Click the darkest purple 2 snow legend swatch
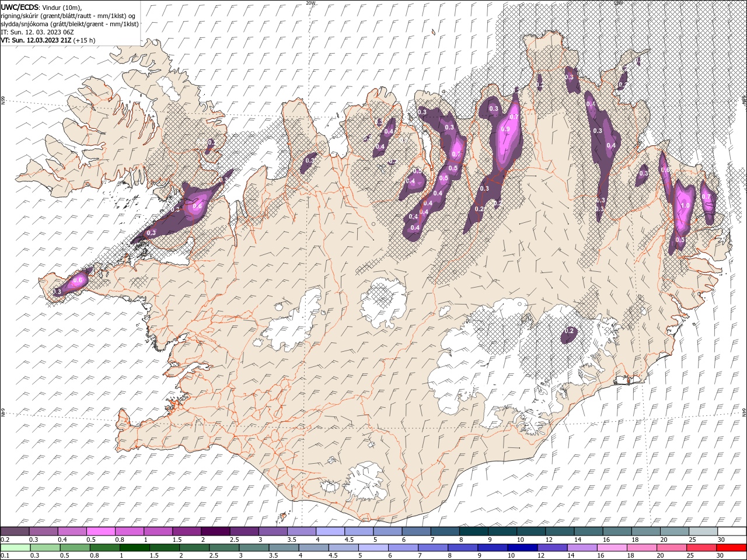This screenshot has width=747, height=560. click(x=215, y=531)
